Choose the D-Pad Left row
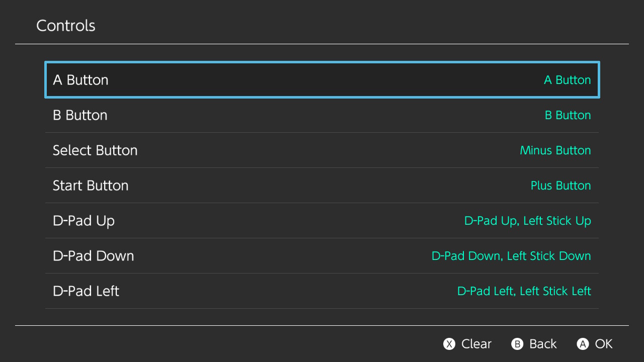This screenshot has height=362, width=644. [322, 291]
